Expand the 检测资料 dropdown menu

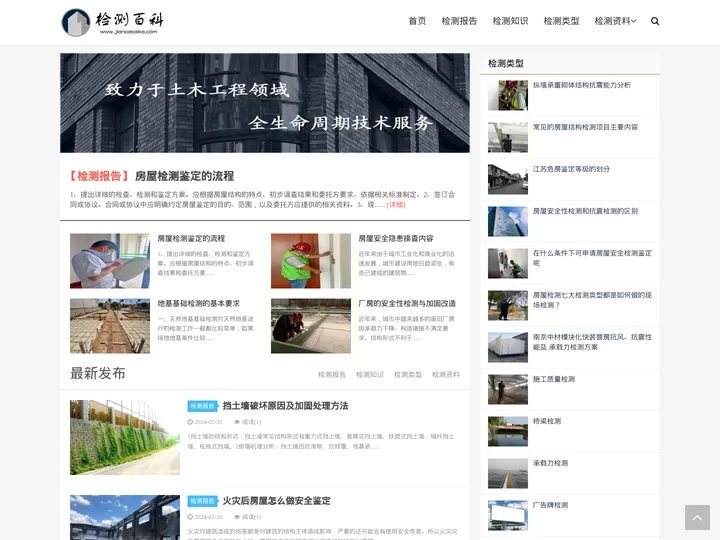tap(615, 21)
